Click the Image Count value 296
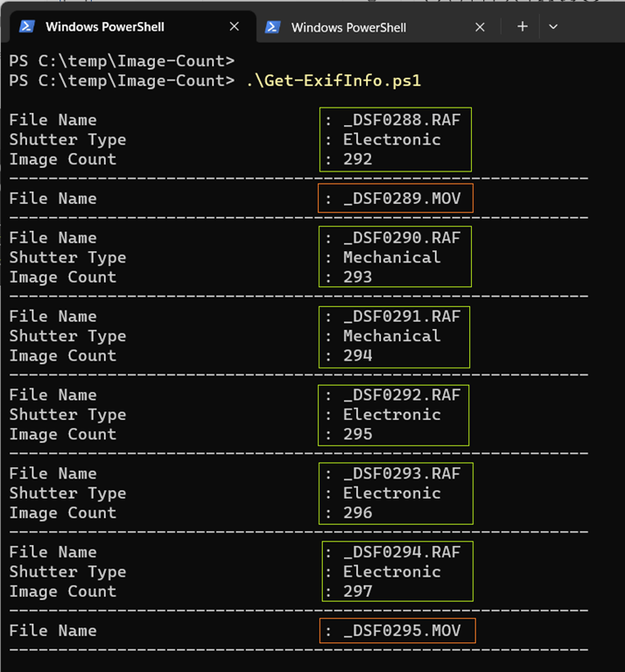 coord(358,513)
